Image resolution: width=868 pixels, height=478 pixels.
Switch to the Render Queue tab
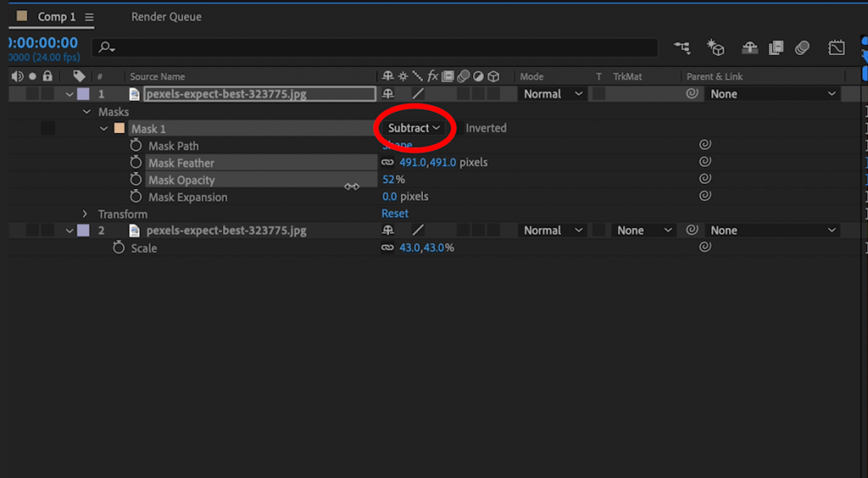(x=166, y=17)
